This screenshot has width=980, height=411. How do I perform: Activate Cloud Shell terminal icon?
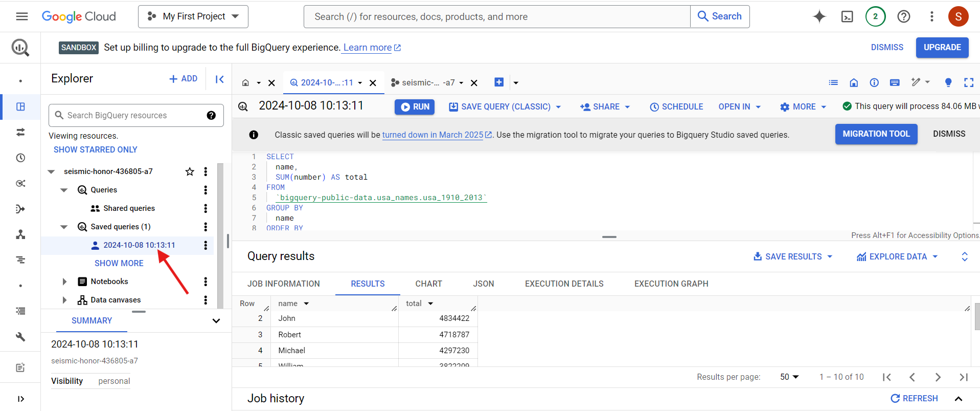click(847, 16)
